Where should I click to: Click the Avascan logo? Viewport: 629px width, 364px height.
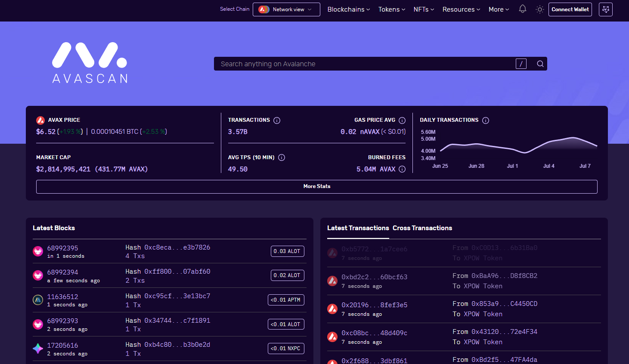[x=90, y=62]
